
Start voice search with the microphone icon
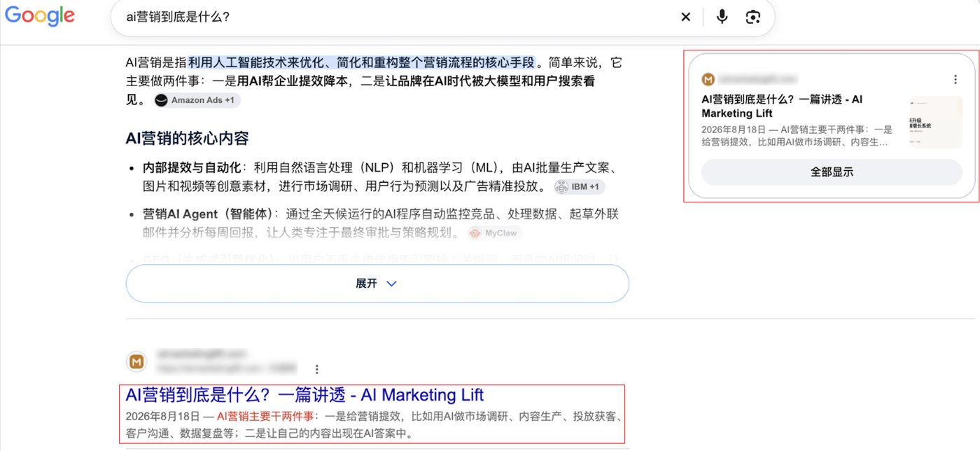722,18
